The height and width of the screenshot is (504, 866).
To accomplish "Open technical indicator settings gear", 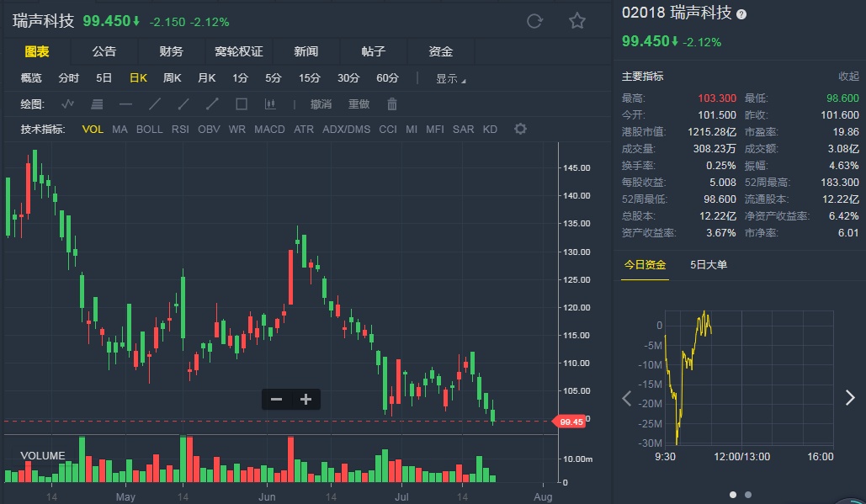I will [520, 129].
